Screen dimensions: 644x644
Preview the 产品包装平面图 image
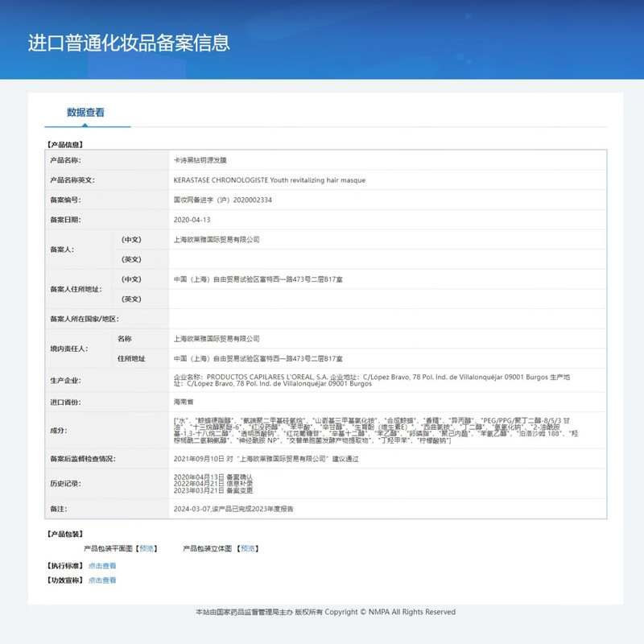(148, 548)
